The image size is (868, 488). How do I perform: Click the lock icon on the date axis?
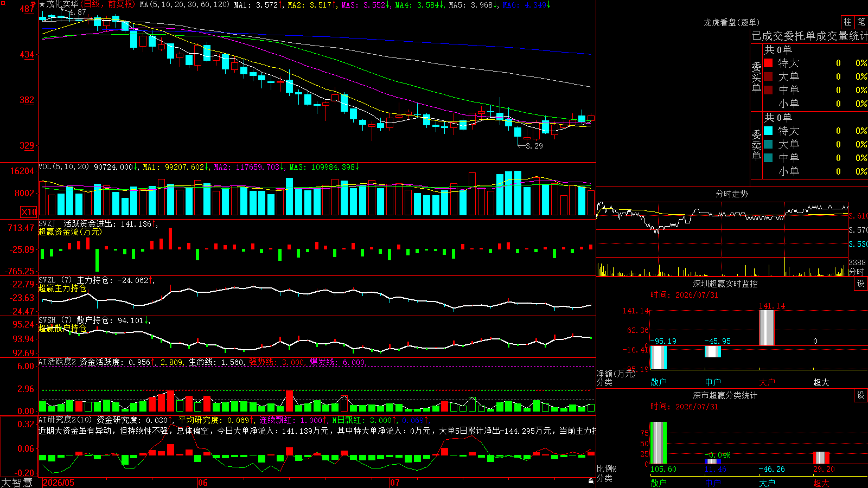tap(591, 481)
